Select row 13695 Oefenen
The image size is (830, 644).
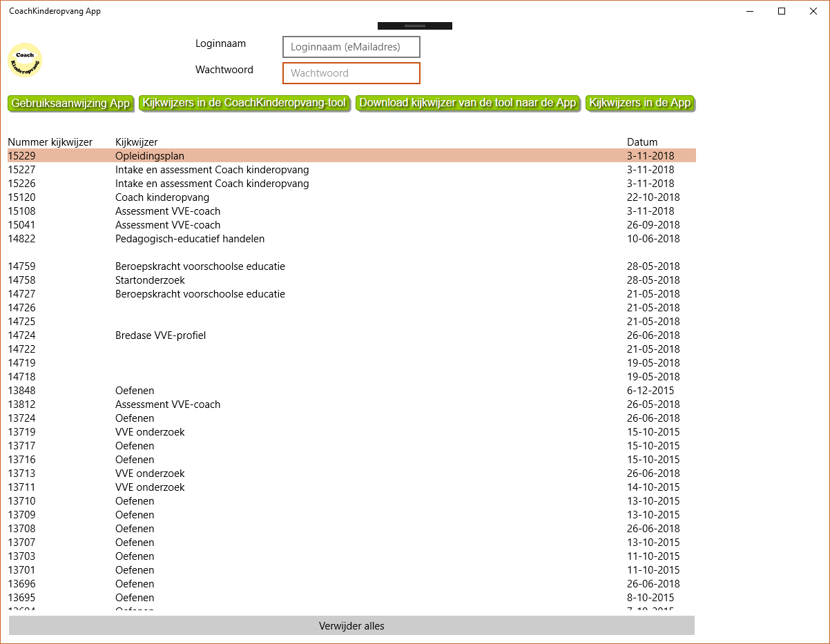tap(351, 598)
